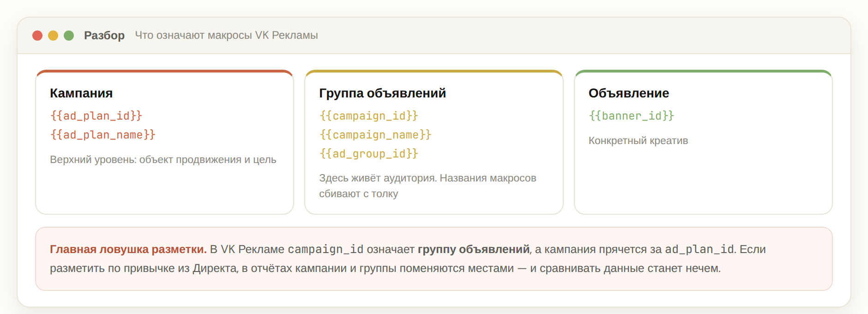Click the text 'Здесь живёт аудитория'
Viewport: 868px width, 314px height.
click(377, 178)
